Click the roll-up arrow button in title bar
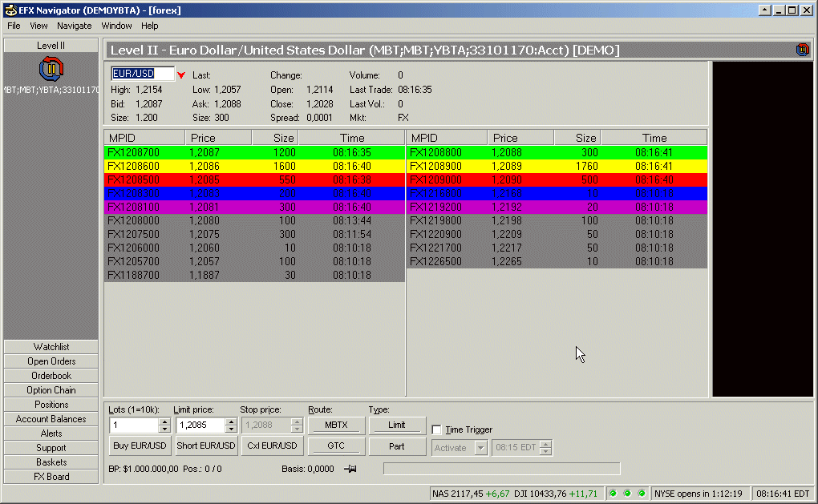Viewport: 818px width, 504px height. click(x=764, y=10)
